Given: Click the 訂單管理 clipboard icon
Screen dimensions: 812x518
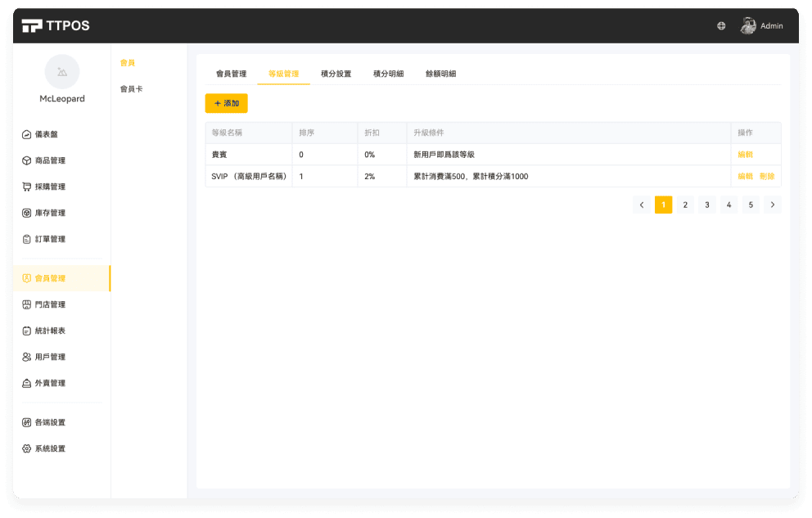Looking at the screenshot, I should click(x=27, y=239).
